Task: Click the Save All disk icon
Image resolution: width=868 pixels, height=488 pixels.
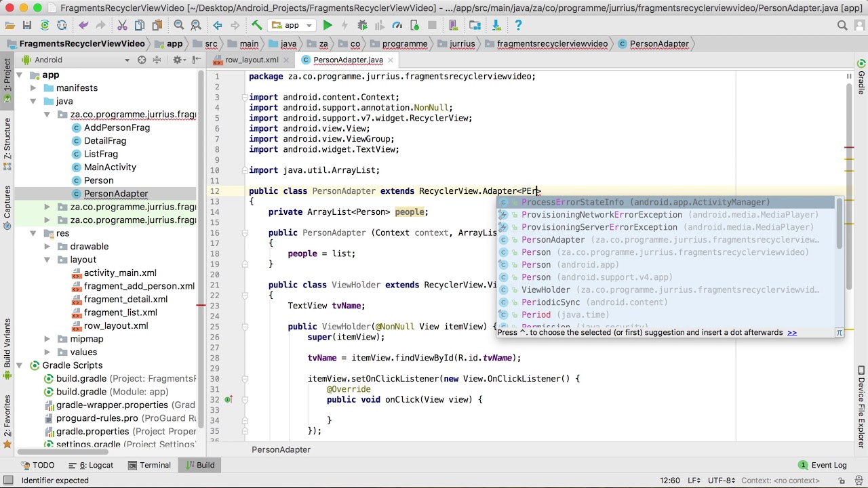Action: click(27, 25)
